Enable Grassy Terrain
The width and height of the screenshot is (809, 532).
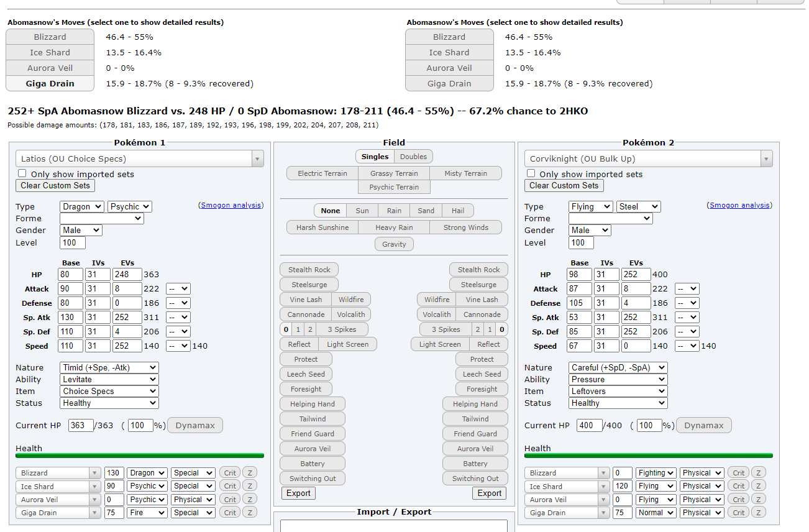(x=394, y=173)
